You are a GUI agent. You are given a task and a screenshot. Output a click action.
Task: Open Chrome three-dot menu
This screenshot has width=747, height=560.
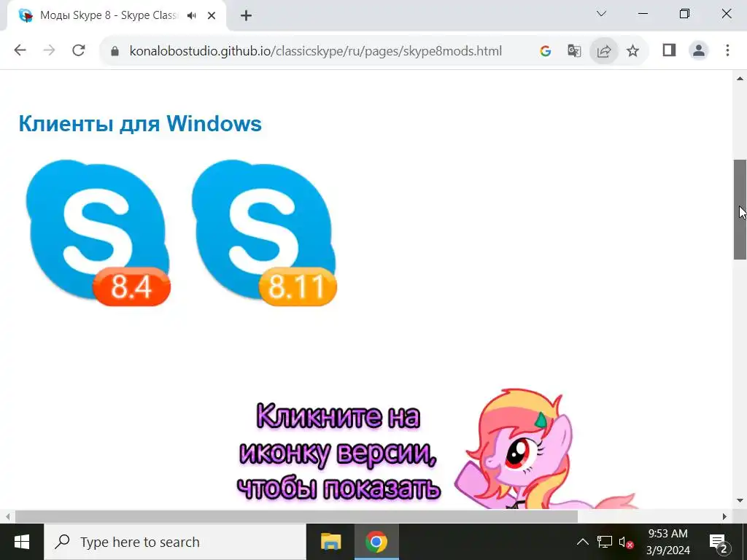(x=727, y=50)
